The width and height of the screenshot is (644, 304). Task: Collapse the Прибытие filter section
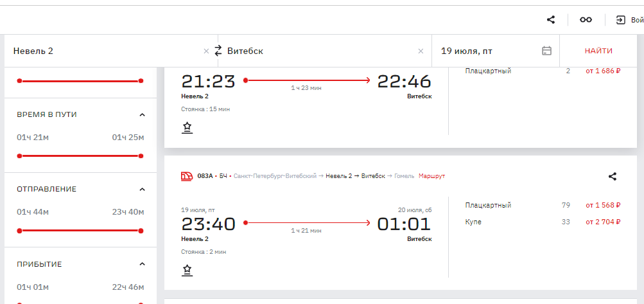142,264
